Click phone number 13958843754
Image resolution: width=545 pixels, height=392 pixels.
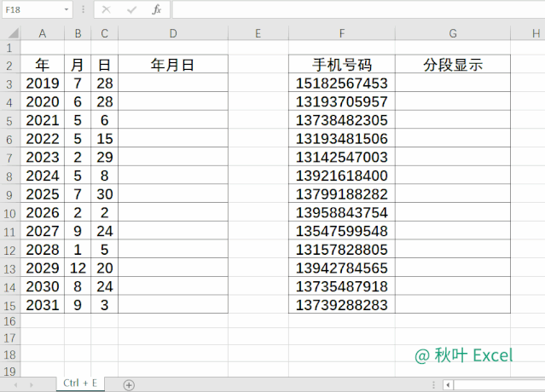(x=342, y=212)
